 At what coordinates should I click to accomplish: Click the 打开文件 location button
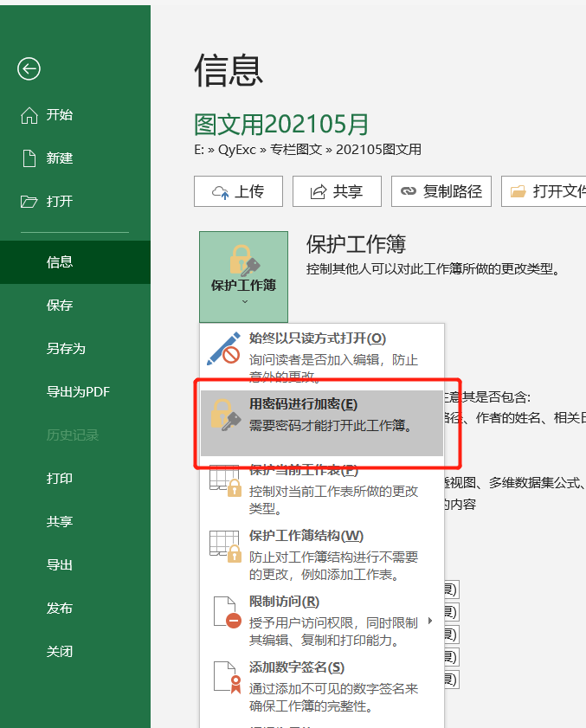(545, 191)
